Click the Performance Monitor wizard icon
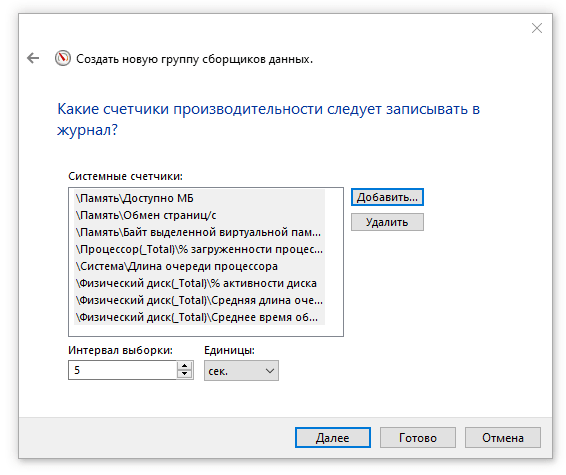The height and width of the screenshot is (475, 566). point(63,58)
